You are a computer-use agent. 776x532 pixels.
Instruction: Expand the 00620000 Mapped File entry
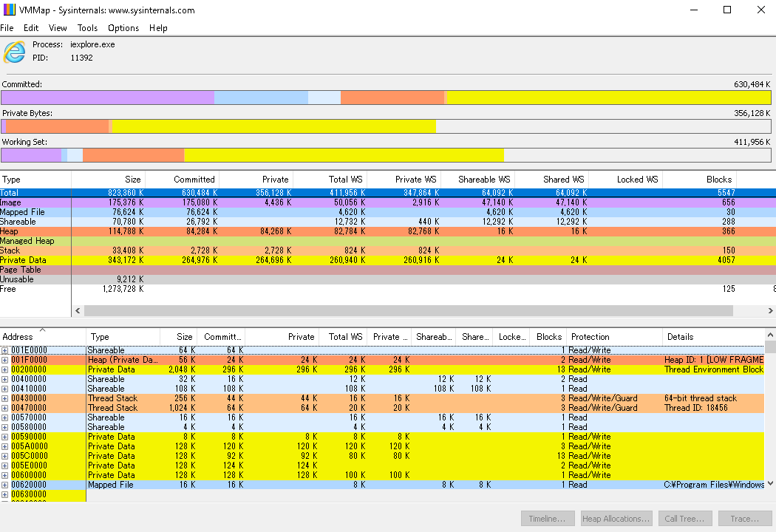coord(5,485)
